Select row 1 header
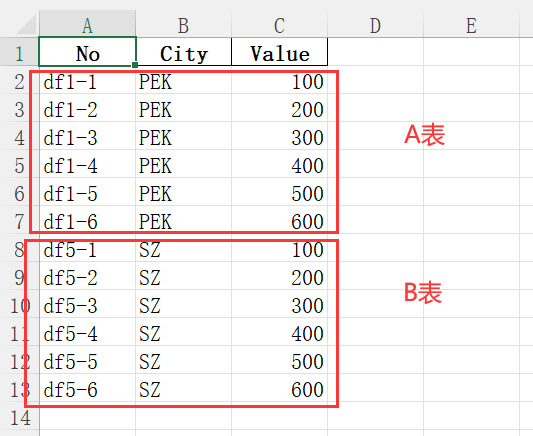This screenshot has height=436, width=533. pos(19,52)
